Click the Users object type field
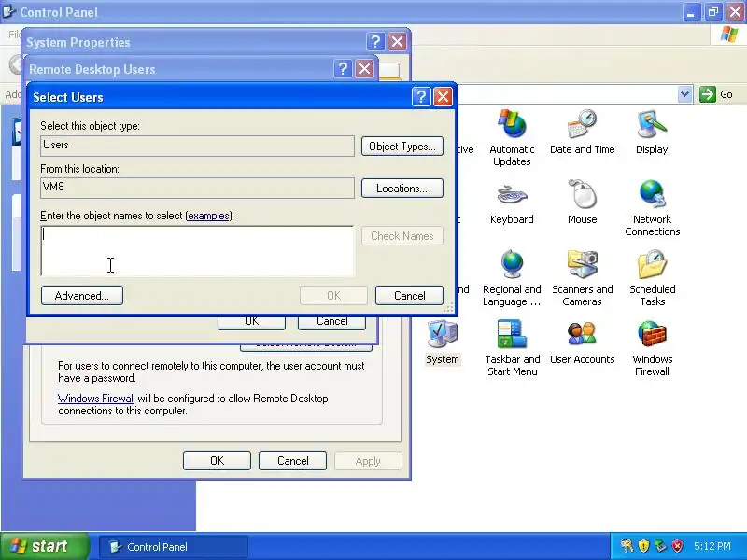 coord(197,146)
